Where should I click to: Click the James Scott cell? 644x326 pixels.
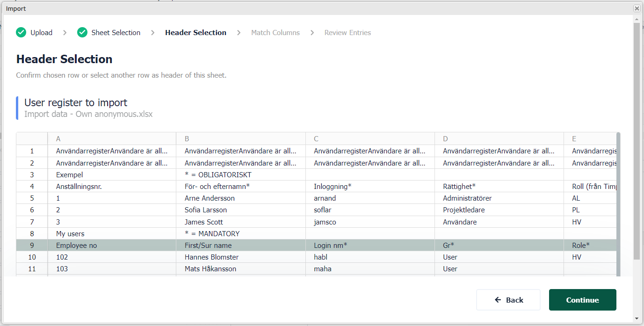pos(241,222)
